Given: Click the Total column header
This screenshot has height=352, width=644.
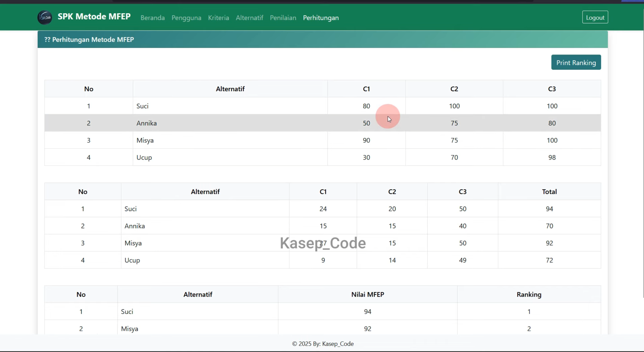Looking at the screenshot, I should click(x=549, y=191).
